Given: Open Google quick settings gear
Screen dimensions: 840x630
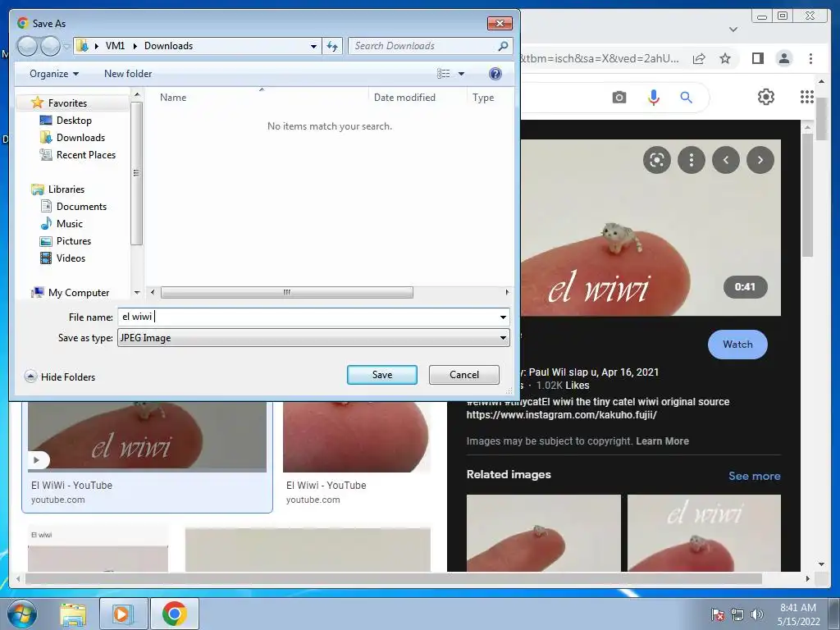Looking at the screenshot, I should click(766, 97).
